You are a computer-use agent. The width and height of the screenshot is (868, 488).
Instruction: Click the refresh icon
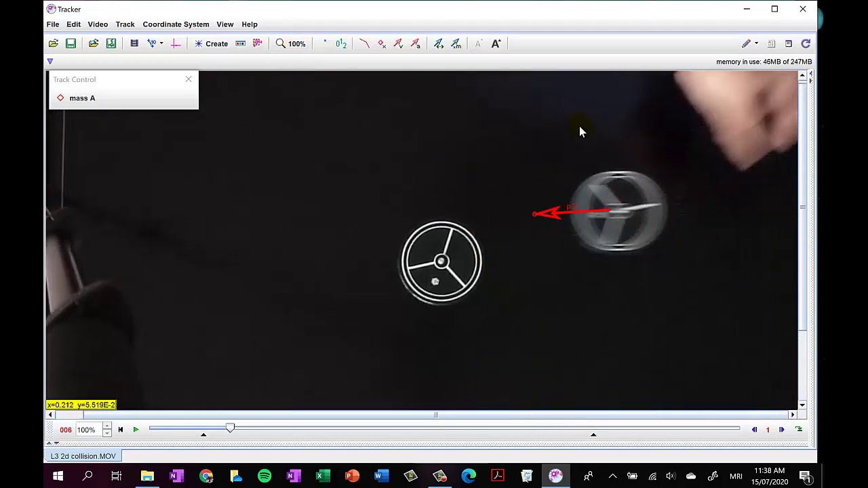tap(806, 43)
